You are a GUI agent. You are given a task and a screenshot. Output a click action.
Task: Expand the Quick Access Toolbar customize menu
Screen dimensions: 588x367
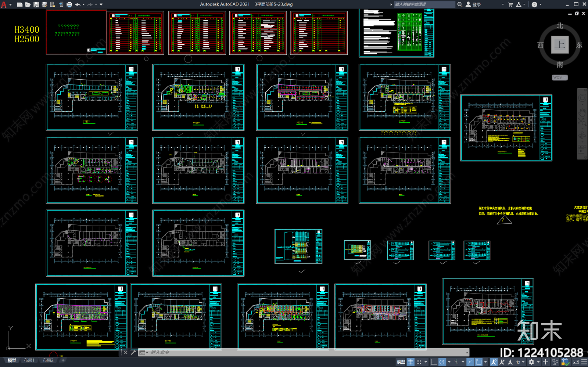[101, 4]
